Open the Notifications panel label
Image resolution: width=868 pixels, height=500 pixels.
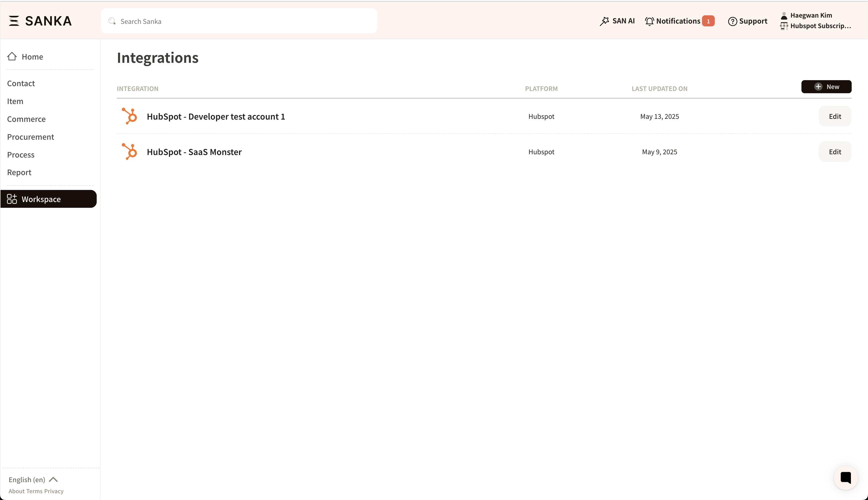(678, 21)
